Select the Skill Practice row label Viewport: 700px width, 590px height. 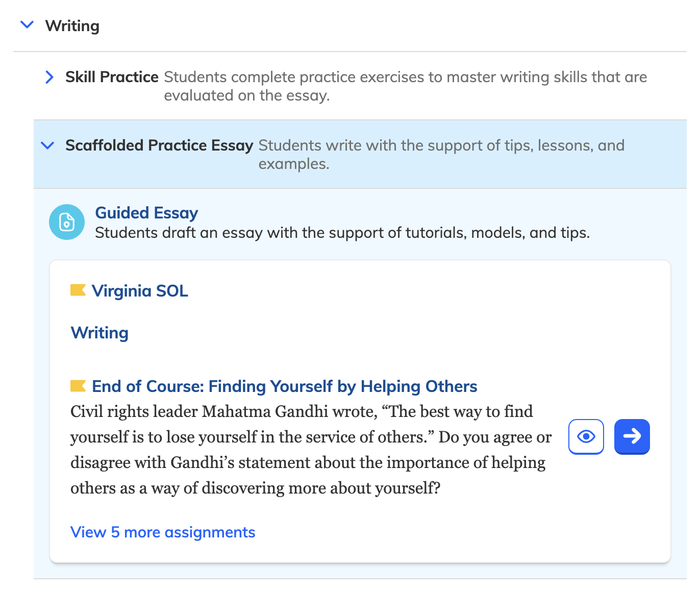click(112, 77)
